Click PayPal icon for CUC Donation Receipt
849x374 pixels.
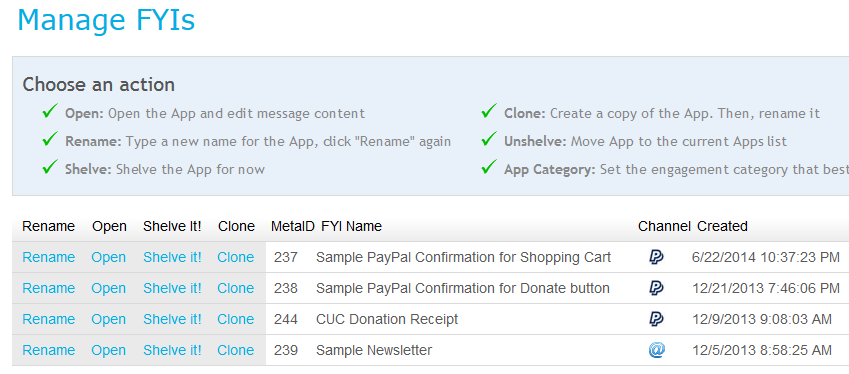point(656,319)
